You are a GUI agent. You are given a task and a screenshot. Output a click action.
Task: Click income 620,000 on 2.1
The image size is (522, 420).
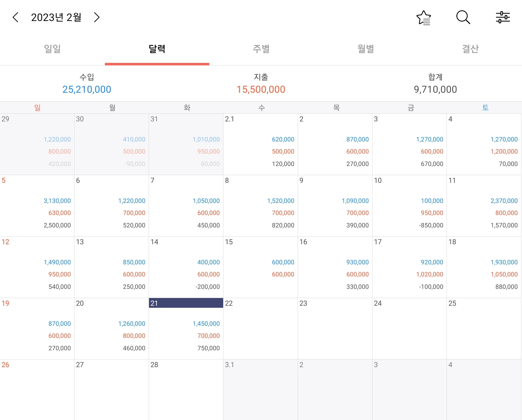click(x=283, y=139)
